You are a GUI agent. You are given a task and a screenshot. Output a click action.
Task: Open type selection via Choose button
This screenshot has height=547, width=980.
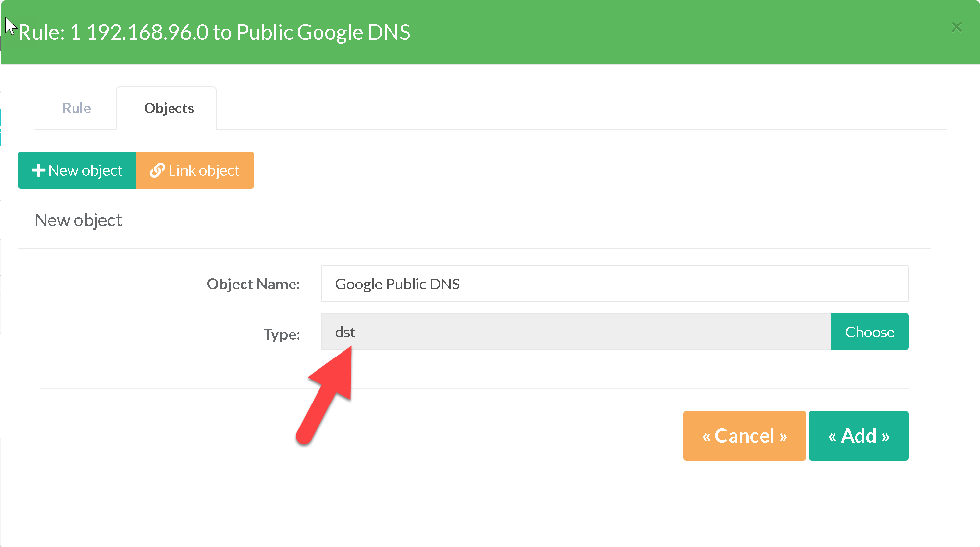coord(869,332)
